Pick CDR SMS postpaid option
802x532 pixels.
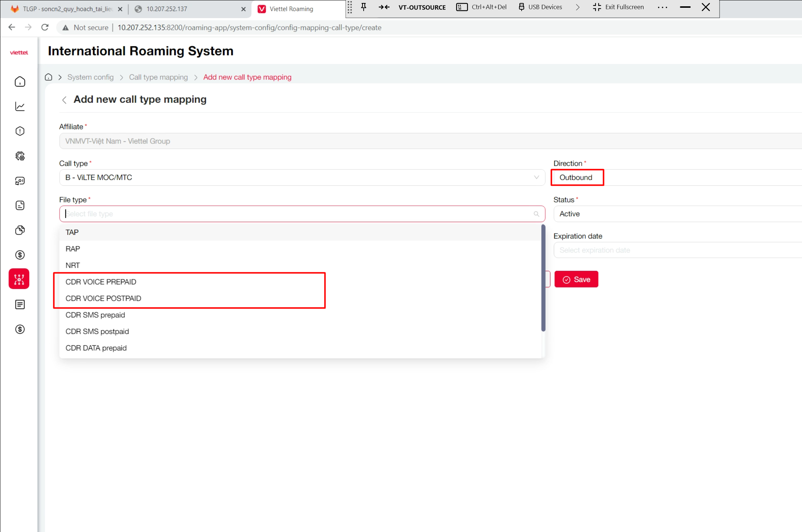97,331
